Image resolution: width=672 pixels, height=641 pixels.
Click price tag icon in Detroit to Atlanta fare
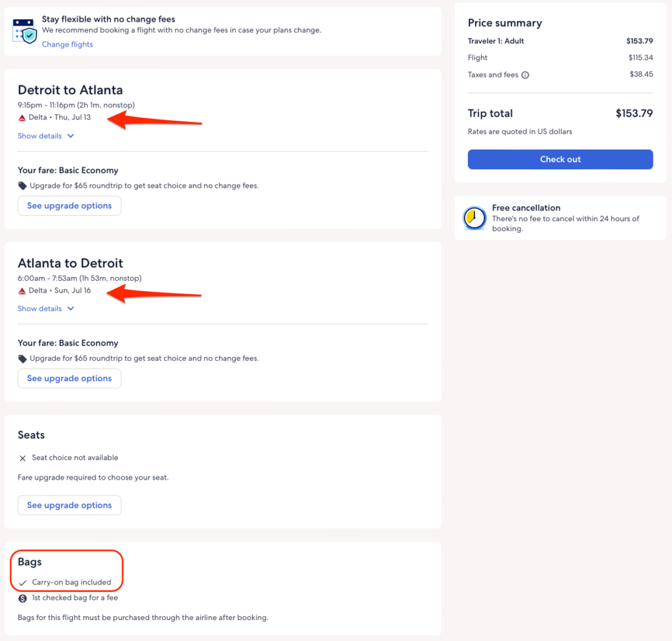click(x=22, y=186)
